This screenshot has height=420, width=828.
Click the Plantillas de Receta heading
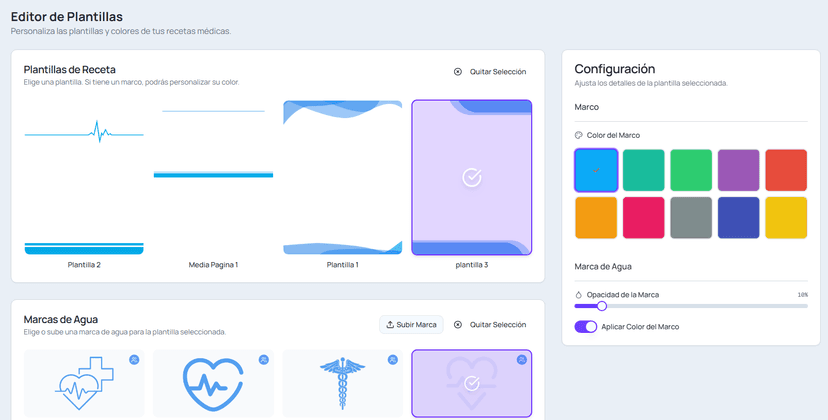(70, 70)
